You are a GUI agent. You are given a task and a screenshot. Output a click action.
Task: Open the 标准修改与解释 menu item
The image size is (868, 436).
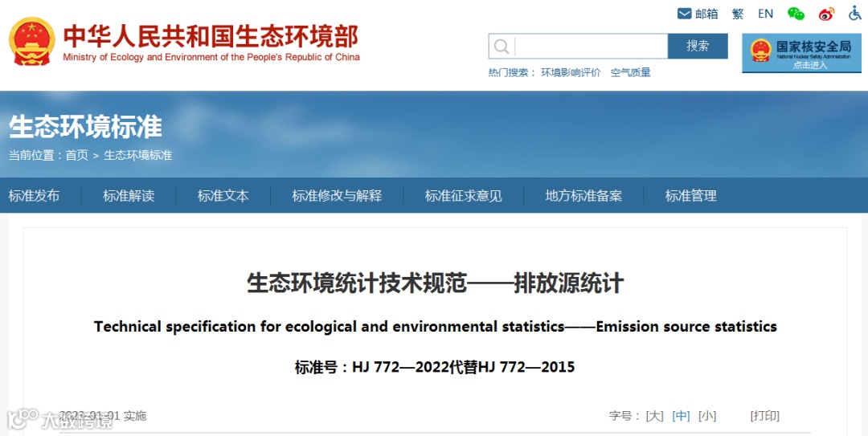coord(337,195)
